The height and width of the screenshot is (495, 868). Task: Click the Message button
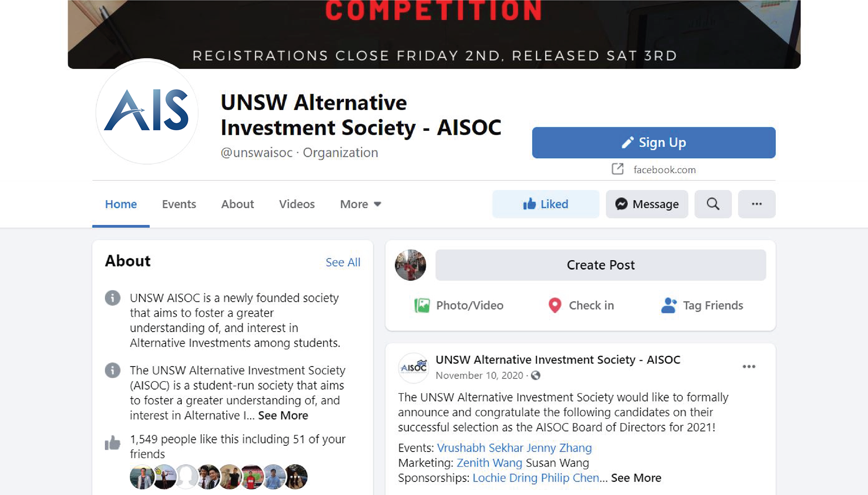point(647,204)
